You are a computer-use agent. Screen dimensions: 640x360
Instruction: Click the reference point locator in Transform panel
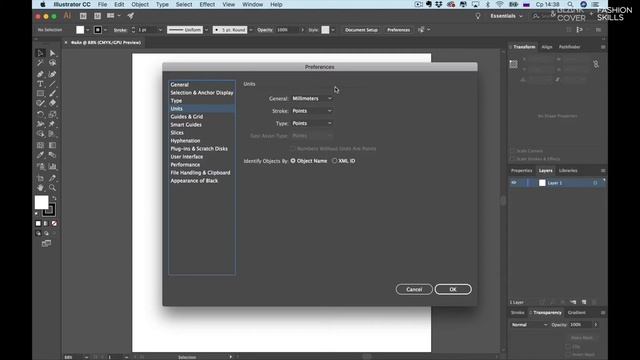click(x=513, y=64)
